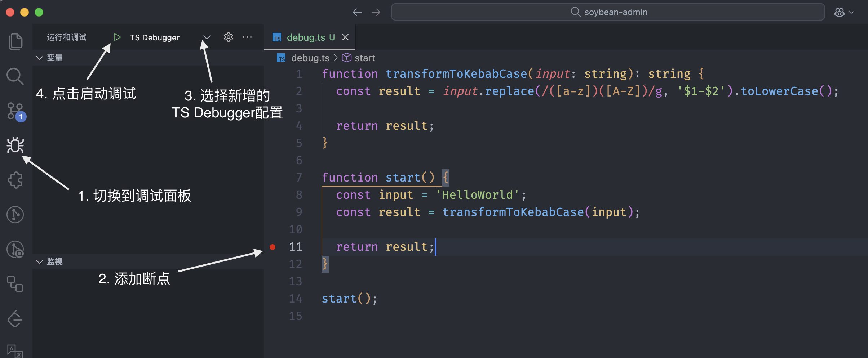Click the soybean-admin command center search
This screenshot has height=358, width=868.
(608, 12)
